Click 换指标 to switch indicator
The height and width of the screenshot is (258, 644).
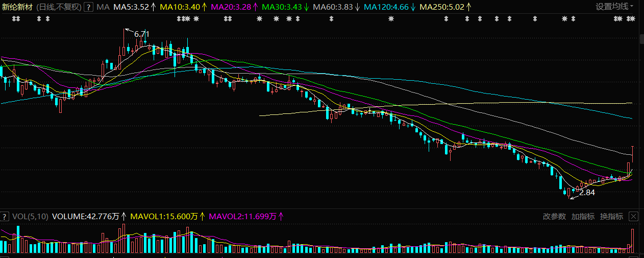coord(612,217)
